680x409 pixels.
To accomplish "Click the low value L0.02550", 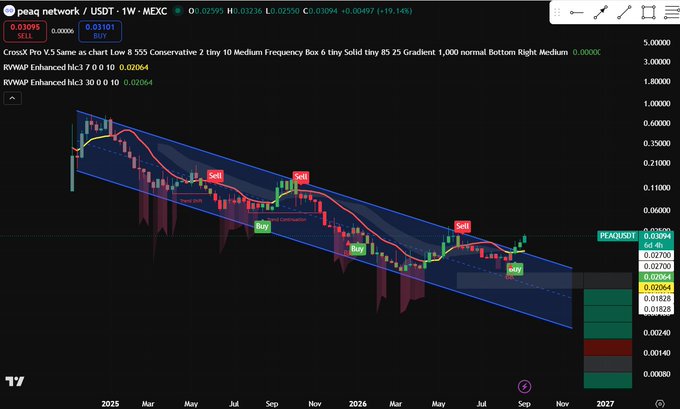I will coord(282,11).
